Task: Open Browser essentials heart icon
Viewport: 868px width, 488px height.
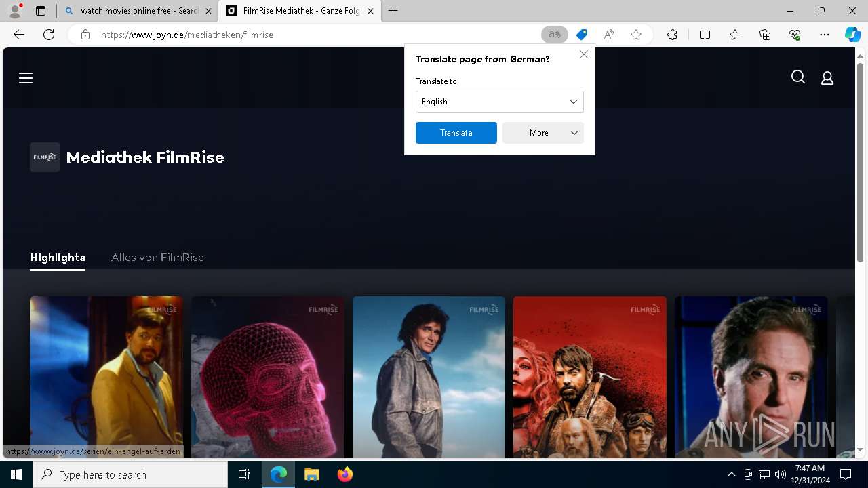Action: click(795, 35)
